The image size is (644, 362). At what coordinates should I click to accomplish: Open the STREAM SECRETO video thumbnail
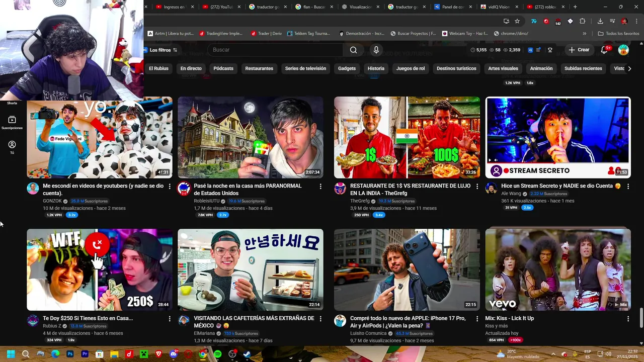click(x=558, y=137)
